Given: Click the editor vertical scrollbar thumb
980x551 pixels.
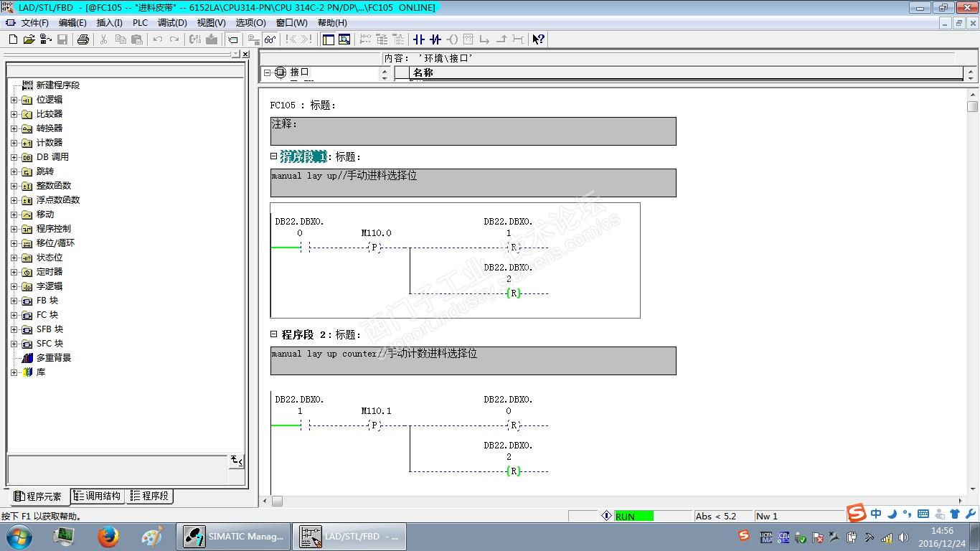Looking at the screenshot, I should (972, 106).
